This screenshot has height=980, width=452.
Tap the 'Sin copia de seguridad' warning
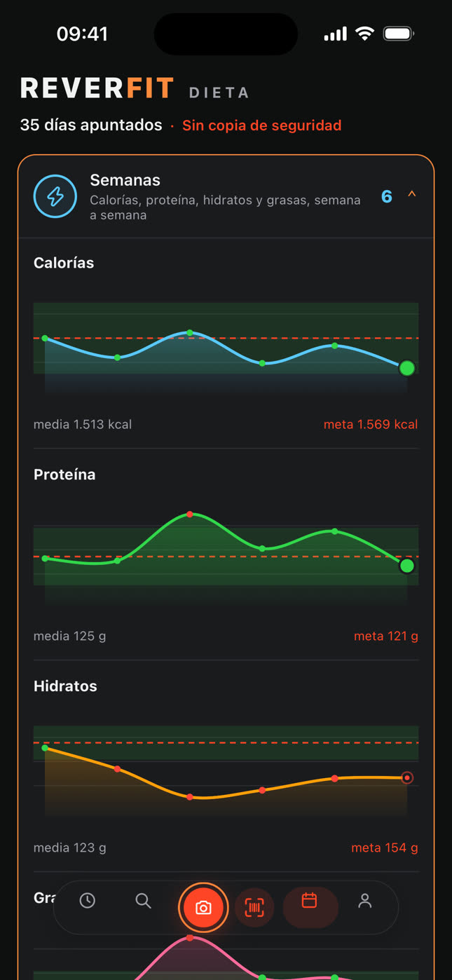[262, 125]
